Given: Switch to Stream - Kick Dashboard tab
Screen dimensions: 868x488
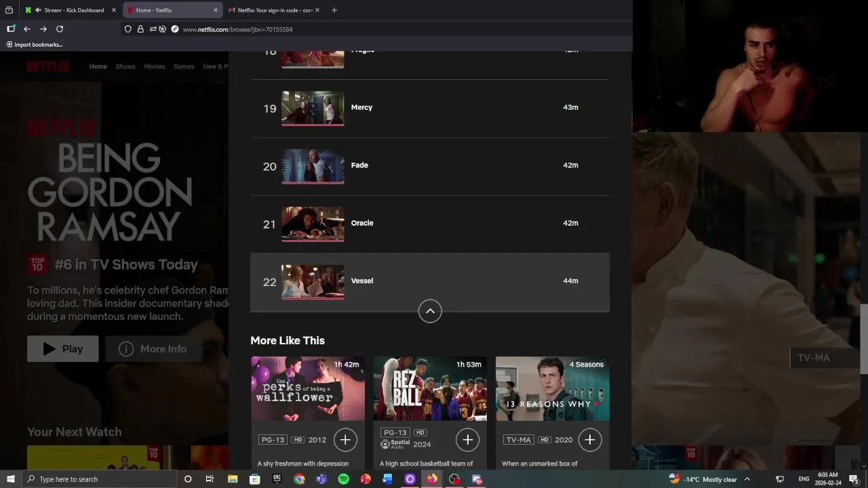Looking at the screenshot, I should click(71, 10).
